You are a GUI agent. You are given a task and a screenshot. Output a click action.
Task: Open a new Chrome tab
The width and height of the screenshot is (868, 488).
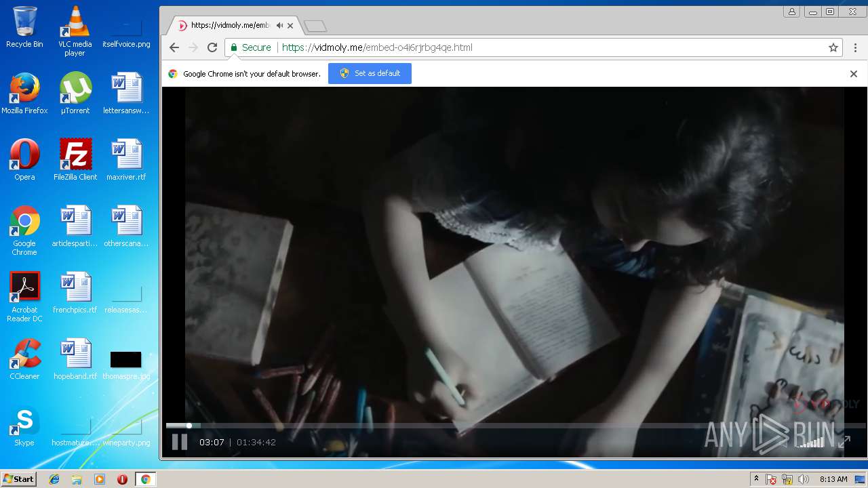pos(315,26)
